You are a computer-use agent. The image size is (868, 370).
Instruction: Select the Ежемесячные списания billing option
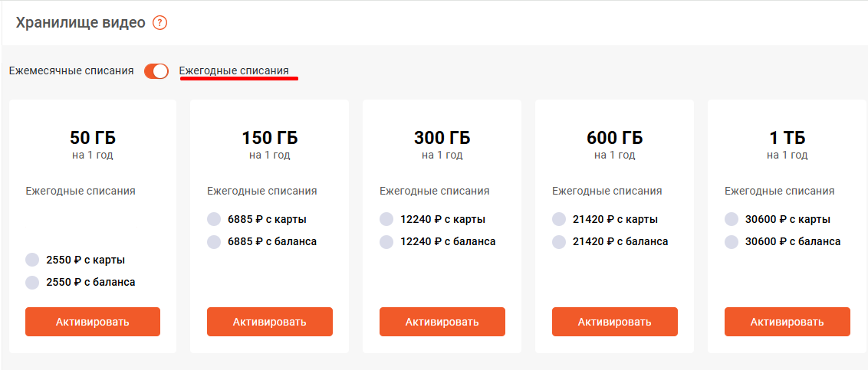coord(71,71)
